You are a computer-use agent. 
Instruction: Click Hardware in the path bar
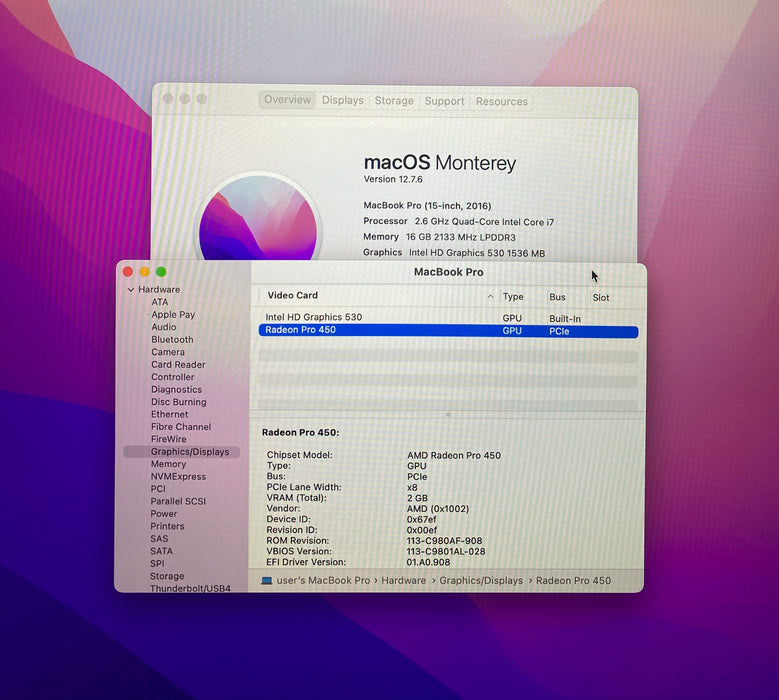pos(403,580)
